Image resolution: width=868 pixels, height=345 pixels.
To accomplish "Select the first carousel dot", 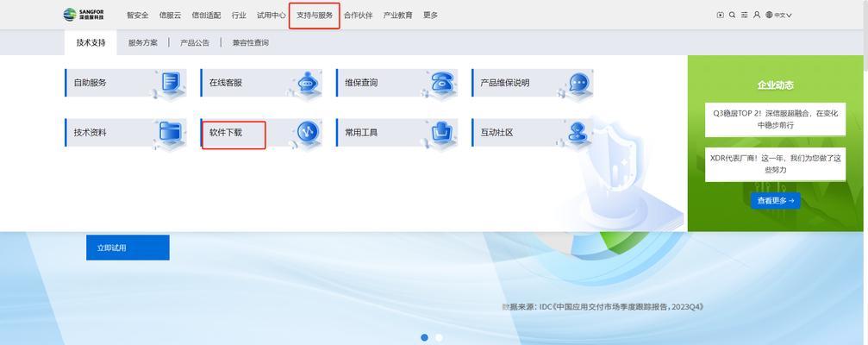I will coord(425,337).
